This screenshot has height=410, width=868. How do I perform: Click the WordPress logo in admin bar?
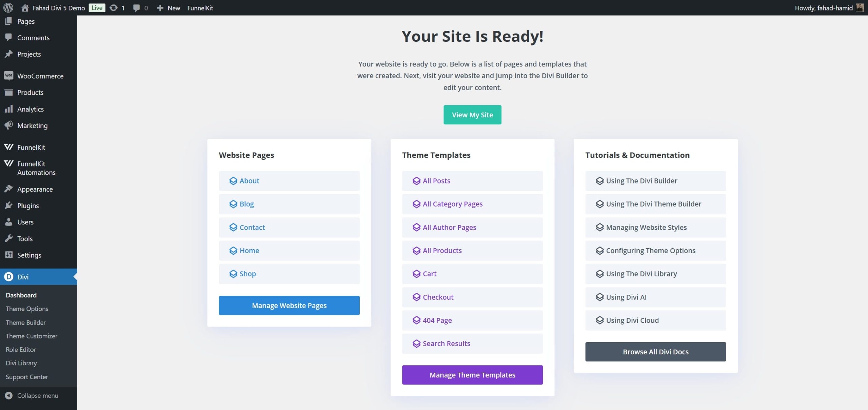pyautogui.click(x=8, y=7)
